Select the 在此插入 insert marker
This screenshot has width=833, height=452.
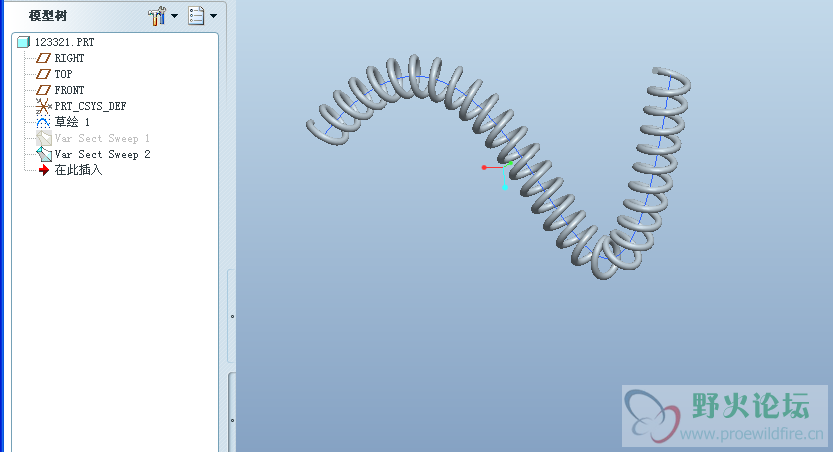click(x=78, y=170)
